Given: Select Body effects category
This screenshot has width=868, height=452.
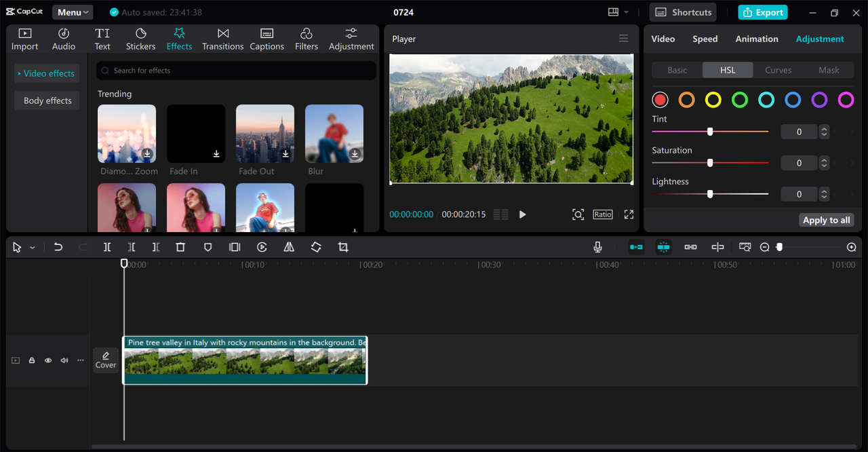Looking at the screenshot, I should 47,100.
